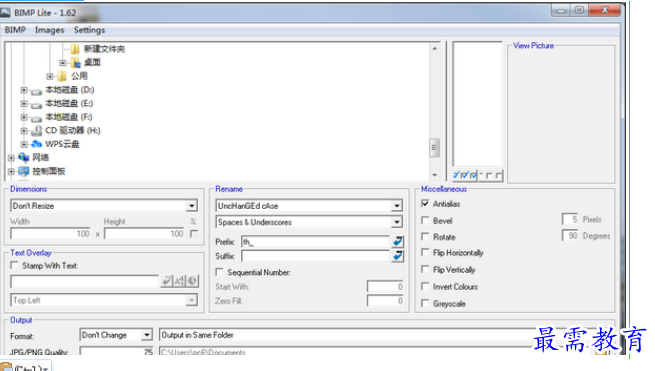Click the Bevel Pixels value field
655x371 pixels.
pos(570,219)
